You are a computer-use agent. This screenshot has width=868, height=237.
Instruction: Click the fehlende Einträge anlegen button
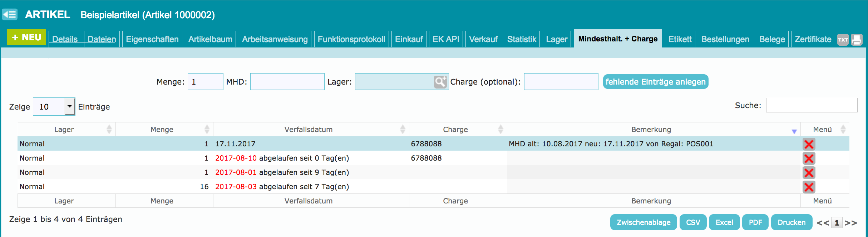(x=656, y=82)
